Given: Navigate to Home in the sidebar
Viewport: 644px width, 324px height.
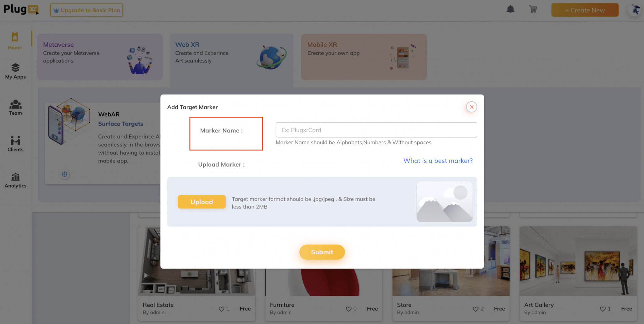Looking at the screenshot, I should (x=14, y=41).
